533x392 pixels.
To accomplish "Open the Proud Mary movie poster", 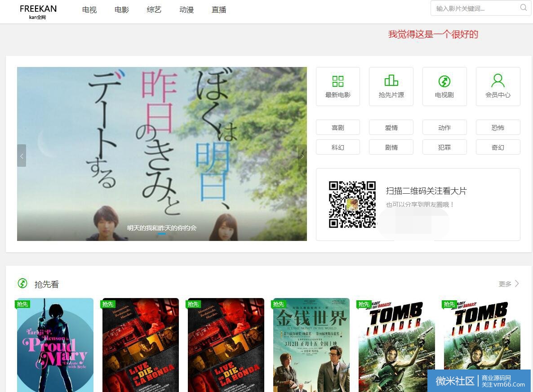I will (x=55, y=345).
